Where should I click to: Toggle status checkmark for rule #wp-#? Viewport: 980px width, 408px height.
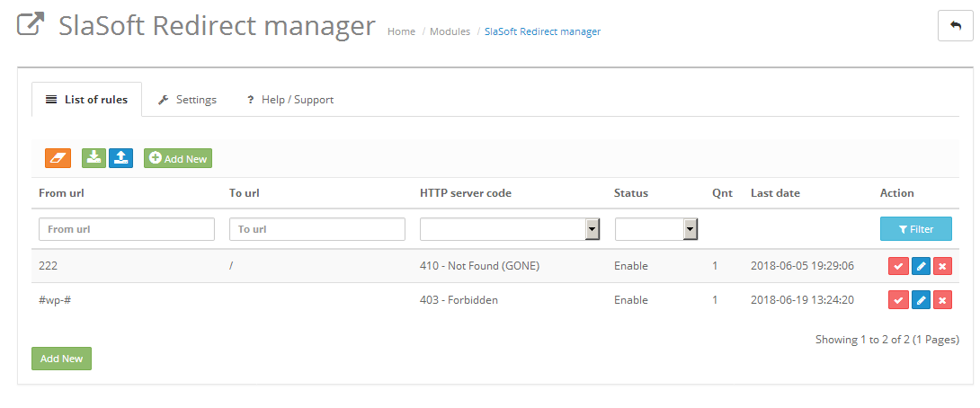(899, 300)
